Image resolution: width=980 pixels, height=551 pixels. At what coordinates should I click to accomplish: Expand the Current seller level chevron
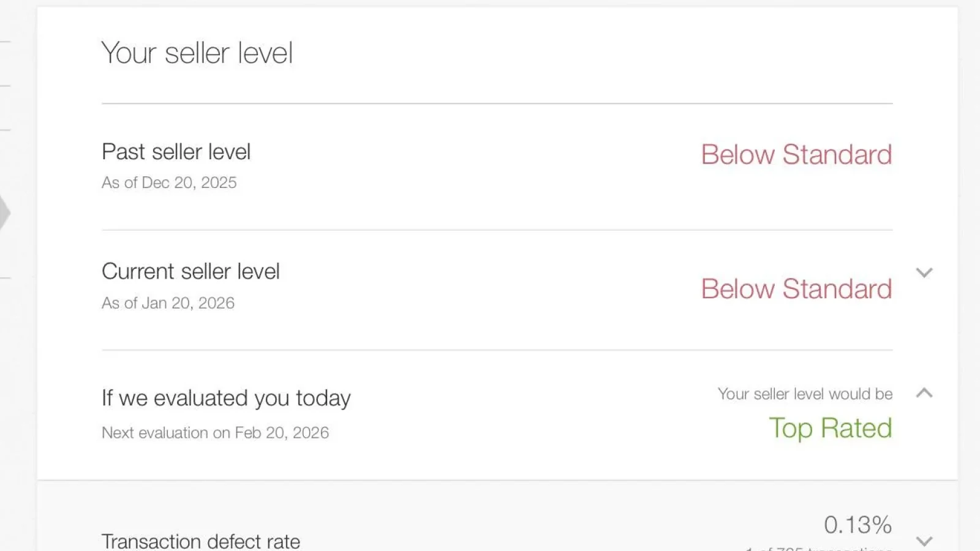pyautogui.click(x=924, y=272)
